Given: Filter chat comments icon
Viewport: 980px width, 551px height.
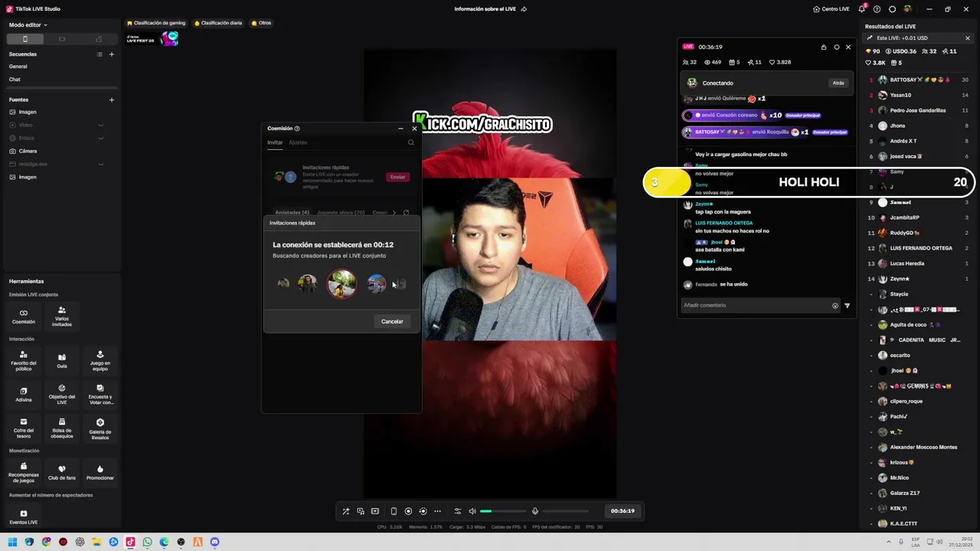Looking at the screenshot, I should [x=847, y=305].
